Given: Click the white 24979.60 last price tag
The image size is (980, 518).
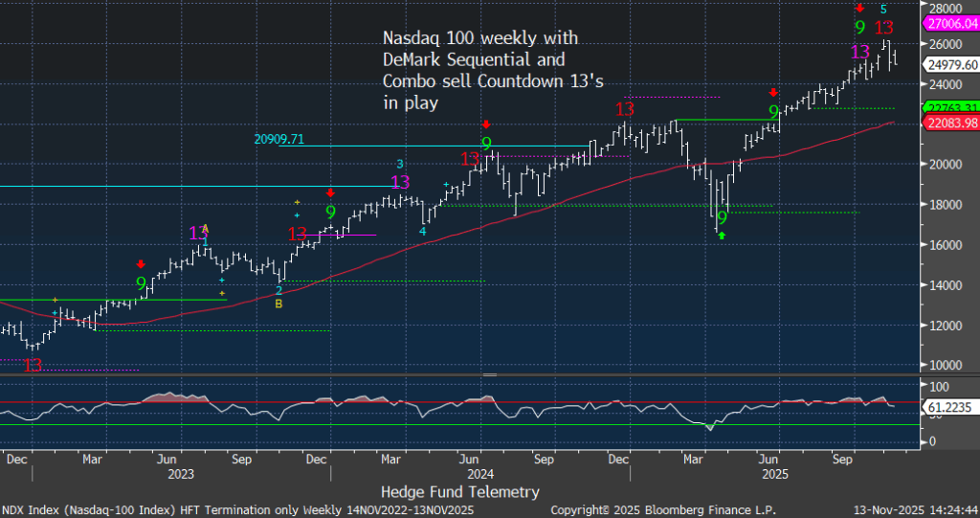Looking at the screenshot, I should 951,64.
